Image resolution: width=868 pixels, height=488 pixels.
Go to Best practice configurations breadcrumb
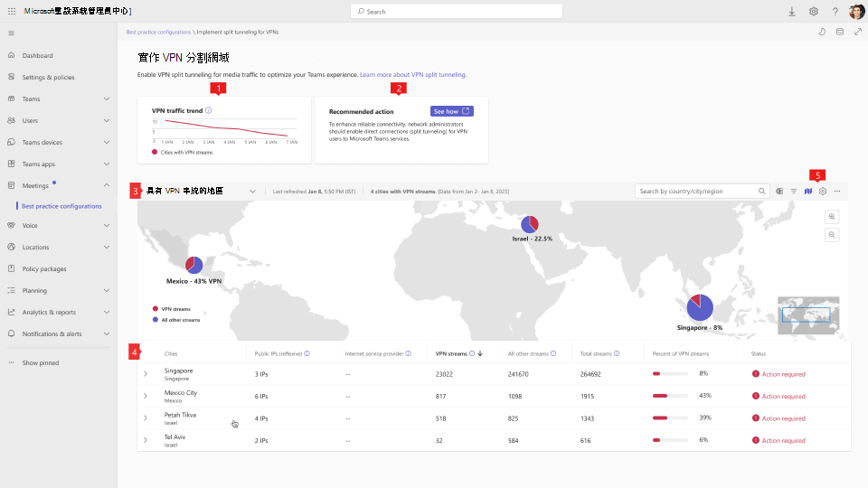click(158, 33)
